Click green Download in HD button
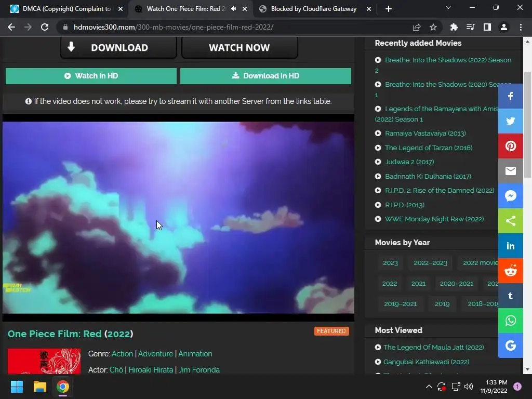The height and width of the screenshot is (399, 532). (x=265, y=76)
